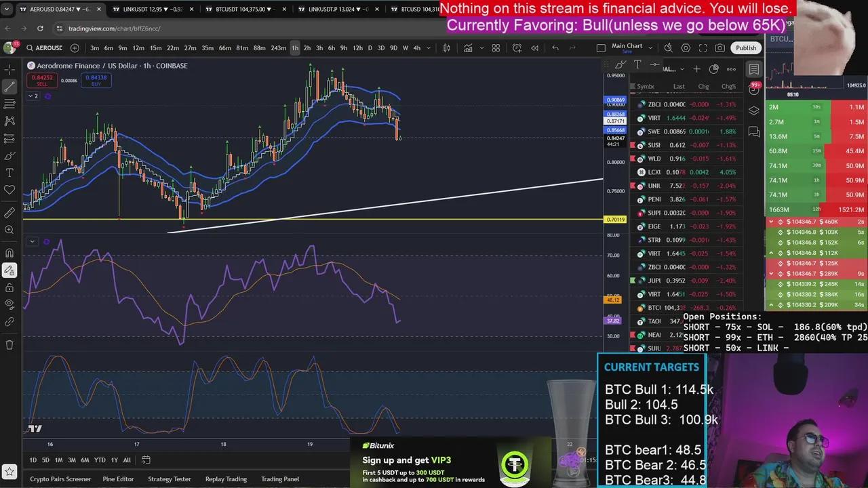Open the watchlist name dropdown
Screen dimensions: 868x488
(673, 68)
